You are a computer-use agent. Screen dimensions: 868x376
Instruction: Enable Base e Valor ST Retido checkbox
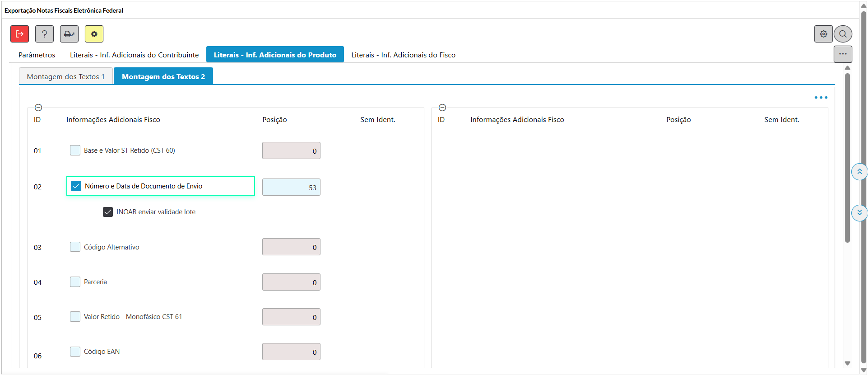tap(75, 150)
